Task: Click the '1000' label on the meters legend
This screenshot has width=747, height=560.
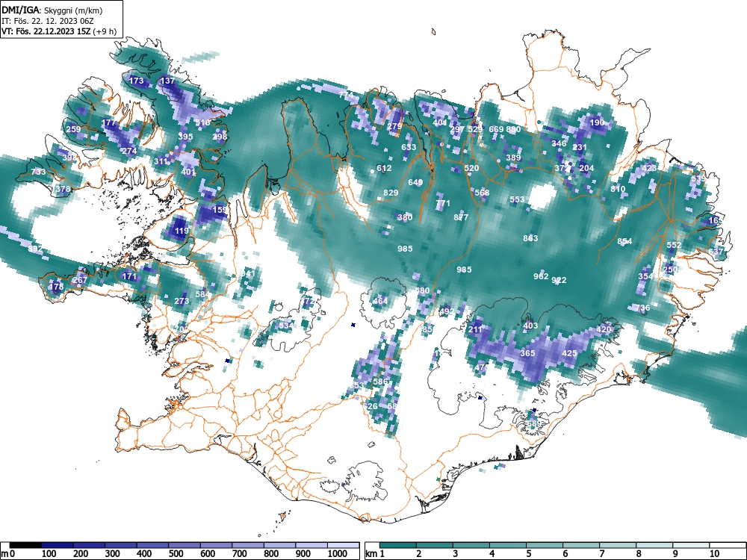Action: (338, 554)
